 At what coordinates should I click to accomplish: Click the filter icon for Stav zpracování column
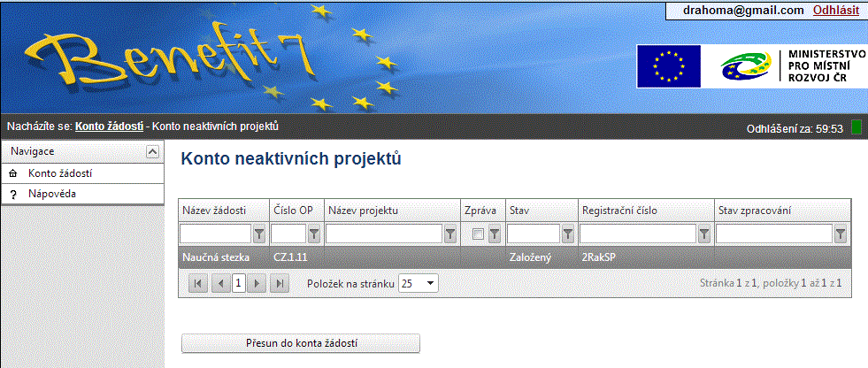pyautogui.click(x=841, y=234)
